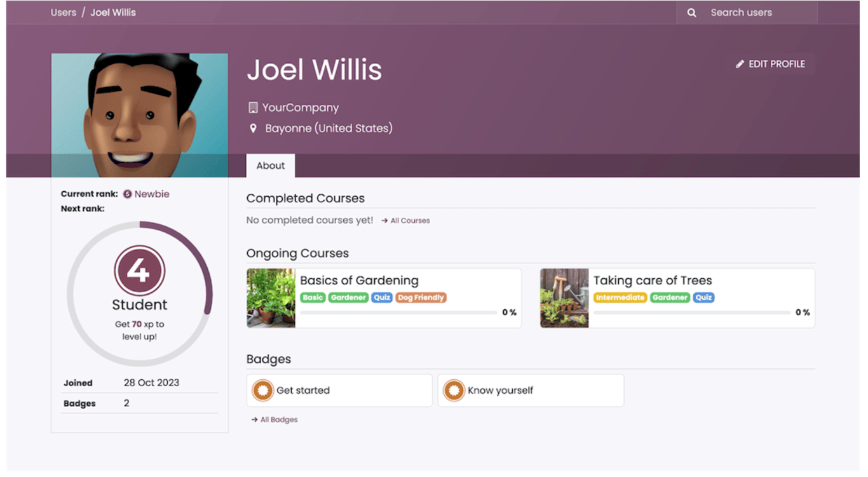Click the pencil icon on Edit Profile
Image resolution: width=868 pixels, height=477 pixels.
739,64
